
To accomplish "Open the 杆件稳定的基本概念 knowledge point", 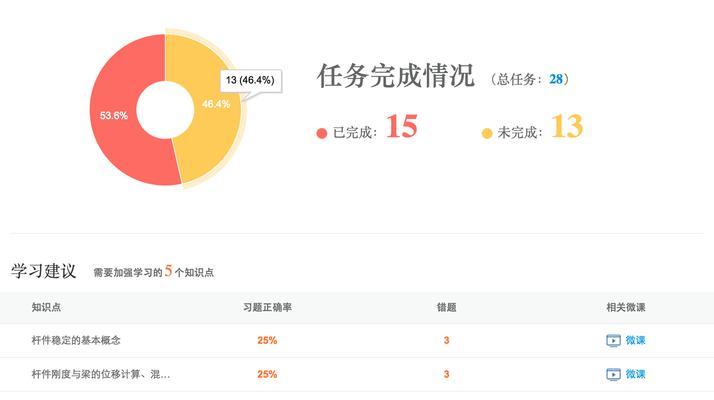I will coord(76,340).
